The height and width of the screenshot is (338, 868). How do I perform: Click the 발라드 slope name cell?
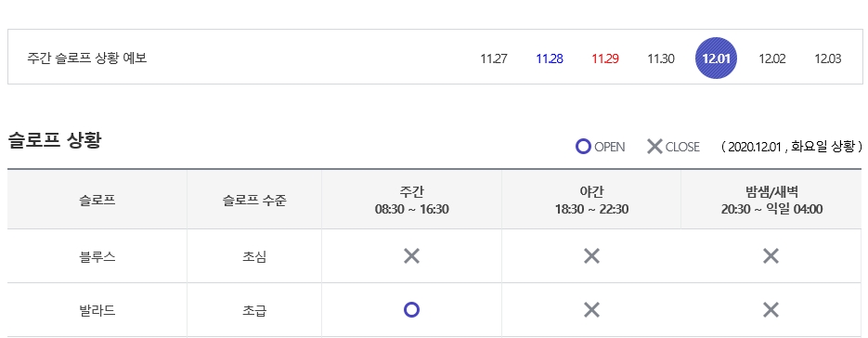click(x=97, y=310)
